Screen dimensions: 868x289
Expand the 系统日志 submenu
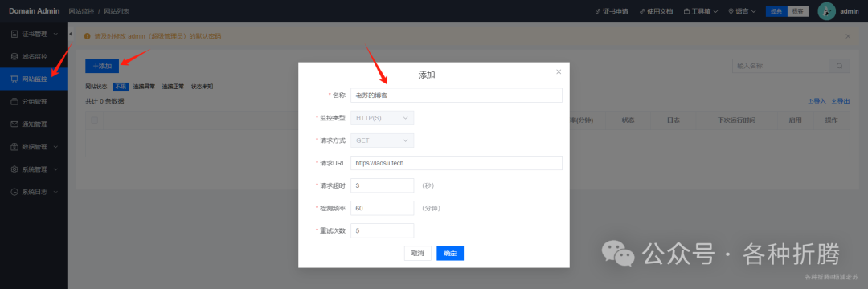[x=56, y=193]
